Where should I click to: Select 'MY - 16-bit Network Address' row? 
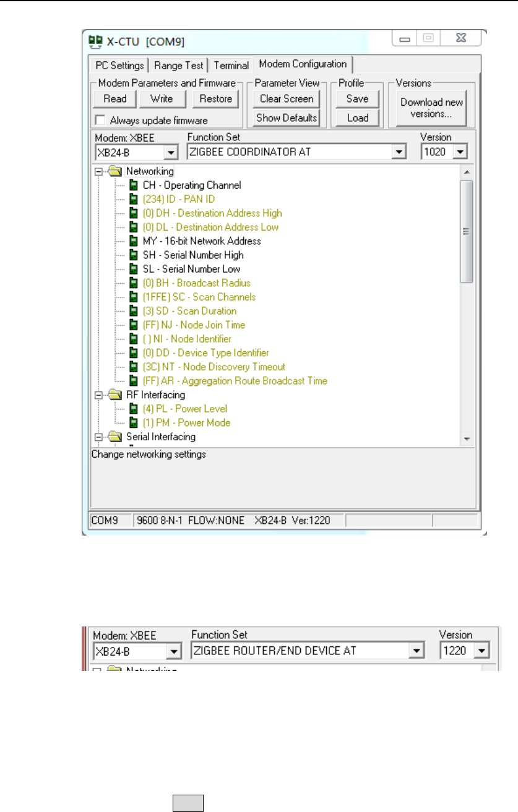[x=202, y=241]
